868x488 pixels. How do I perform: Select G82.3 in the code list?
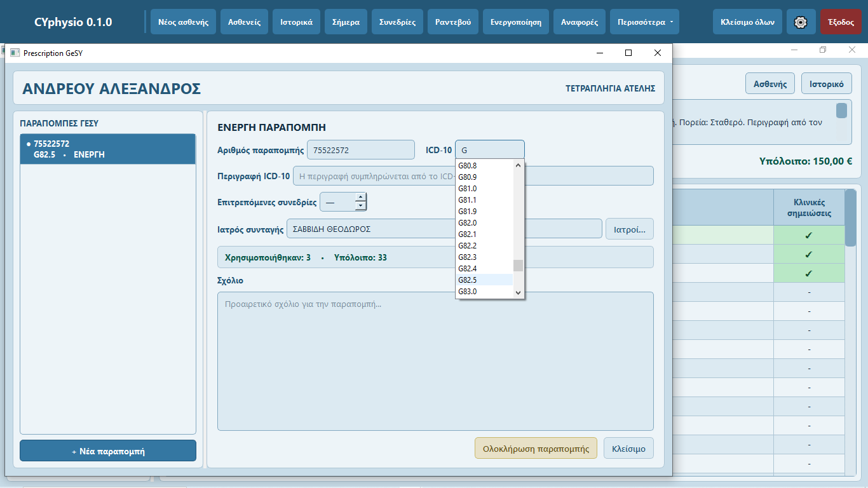coord(485,257)
